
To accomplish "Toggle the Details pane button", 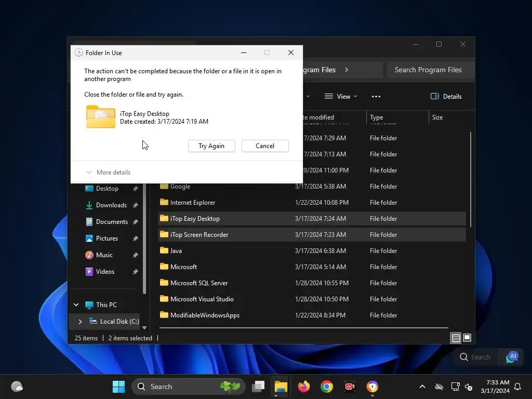I will pos(446,96).
